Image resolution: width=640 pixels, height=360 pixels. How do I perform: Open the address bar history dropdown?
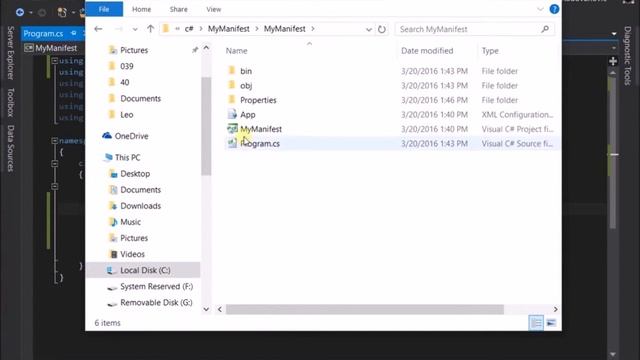(369, 29)
